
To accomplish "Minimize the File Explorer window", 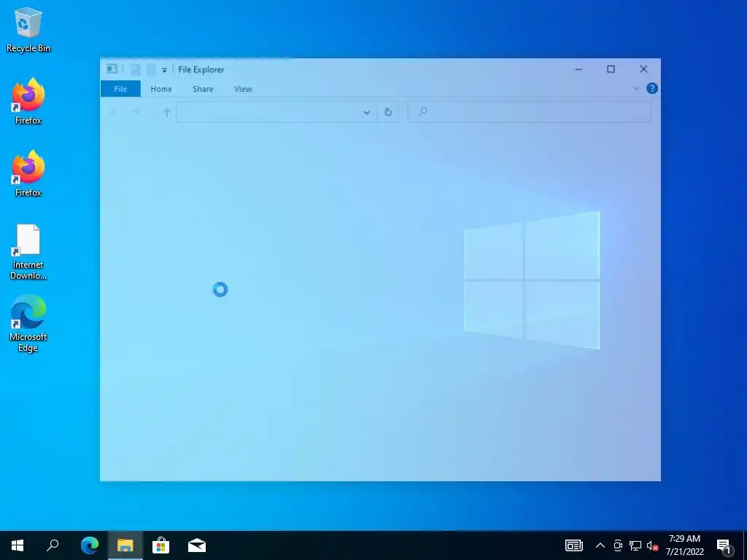I will (578, 69).
